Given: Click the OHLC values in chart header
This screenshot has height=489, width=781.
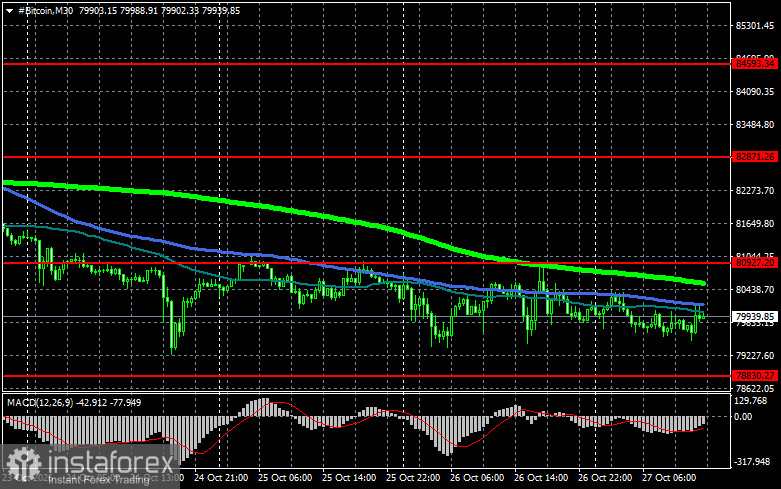Looking at the screenshot, I should 159,10.
